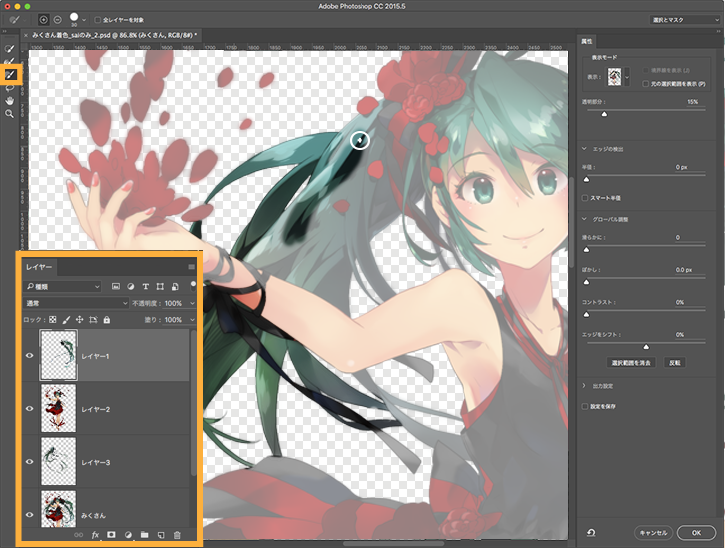
Task: Adjust the 透明部分 transparency slider
Action: [x=604, y=114]
